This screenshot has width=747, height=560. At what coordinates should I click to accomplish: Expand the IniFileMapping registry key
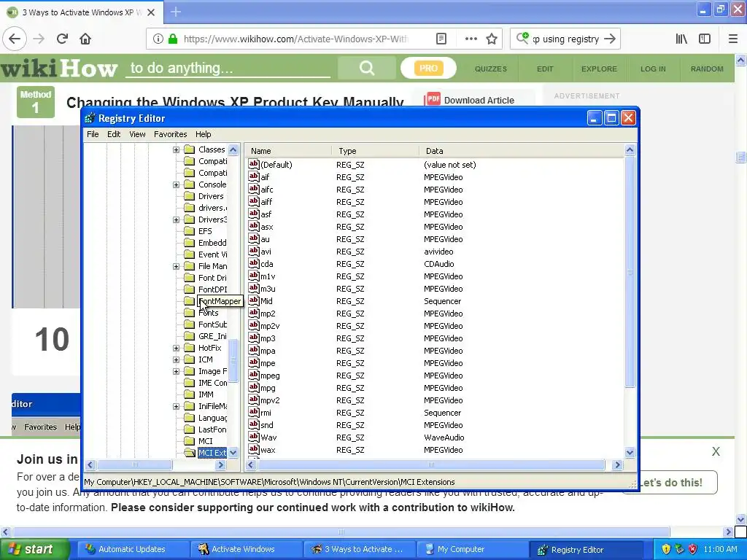click(x=177, y=406)
